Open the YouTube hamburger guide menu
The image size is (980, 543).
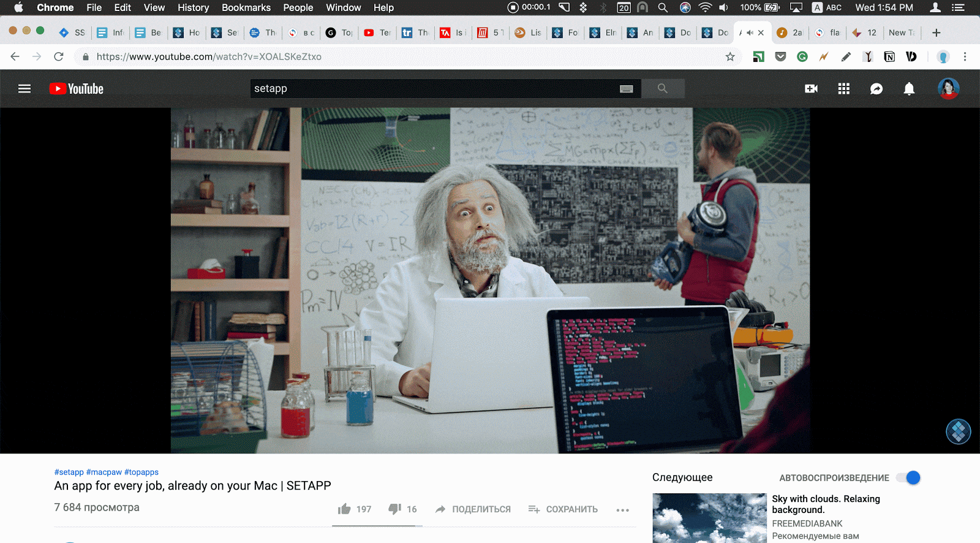(x=24, y=89)
